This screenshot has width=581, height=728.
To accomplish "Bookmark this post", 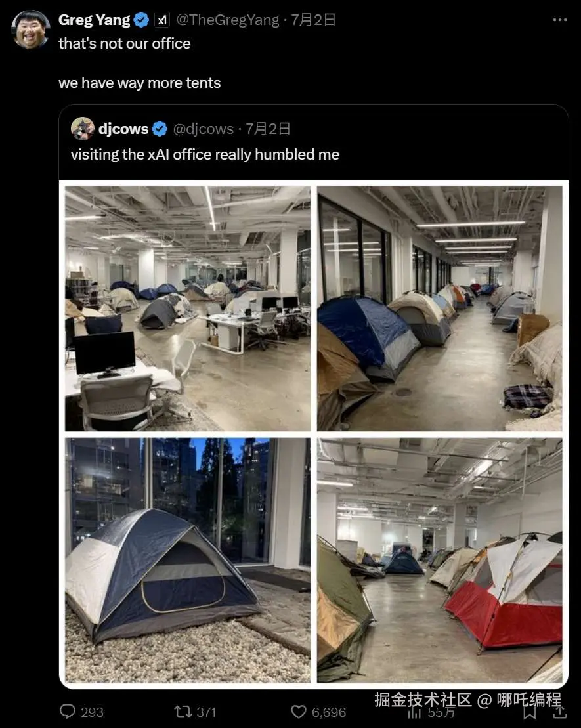I will (530, 712).
